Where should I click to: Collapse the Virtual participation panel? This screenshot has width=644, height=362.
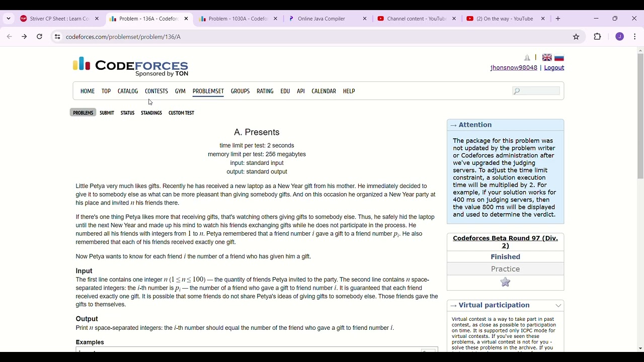(x=558, y=306)
